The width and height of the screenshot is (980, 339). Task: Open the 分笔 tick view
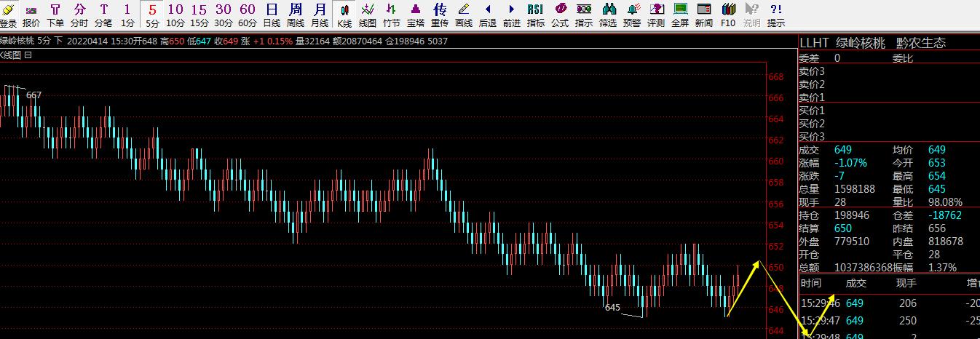(x=103, y=15)
